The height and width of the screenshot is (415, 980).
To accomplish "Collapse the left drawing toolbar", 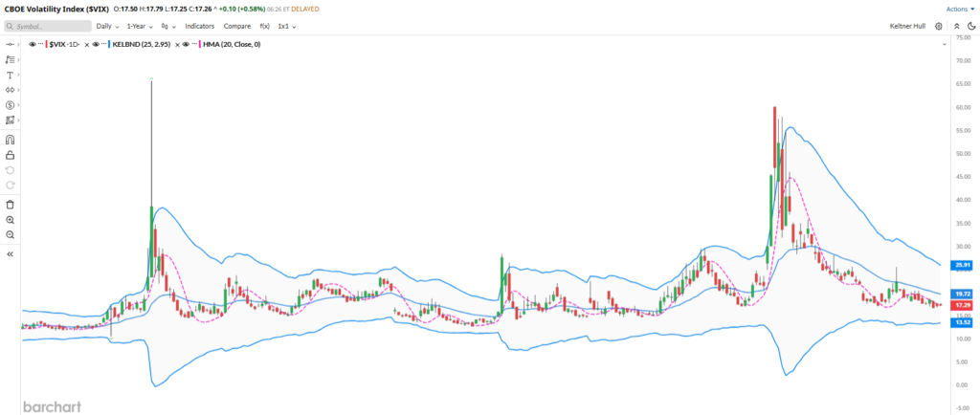I will [10, 254].
